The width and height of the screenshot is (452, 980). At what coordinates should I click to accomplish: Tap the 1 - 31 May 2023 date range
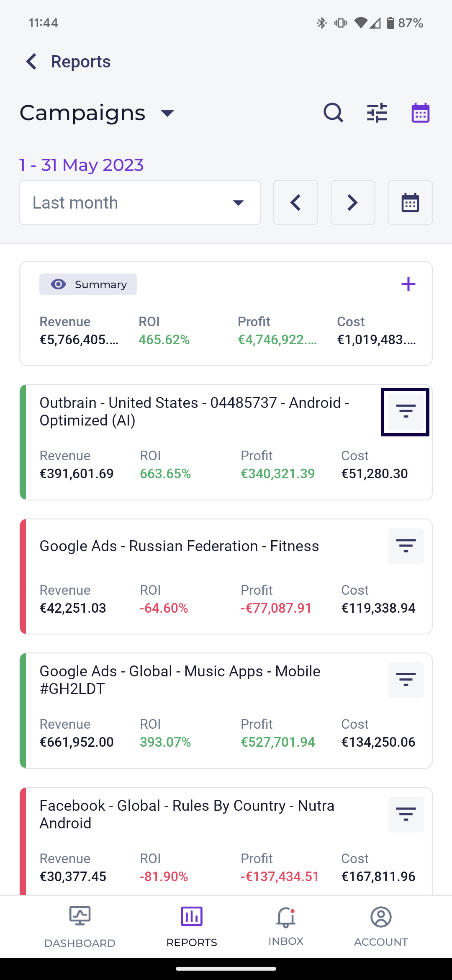(x=82, y=165)
